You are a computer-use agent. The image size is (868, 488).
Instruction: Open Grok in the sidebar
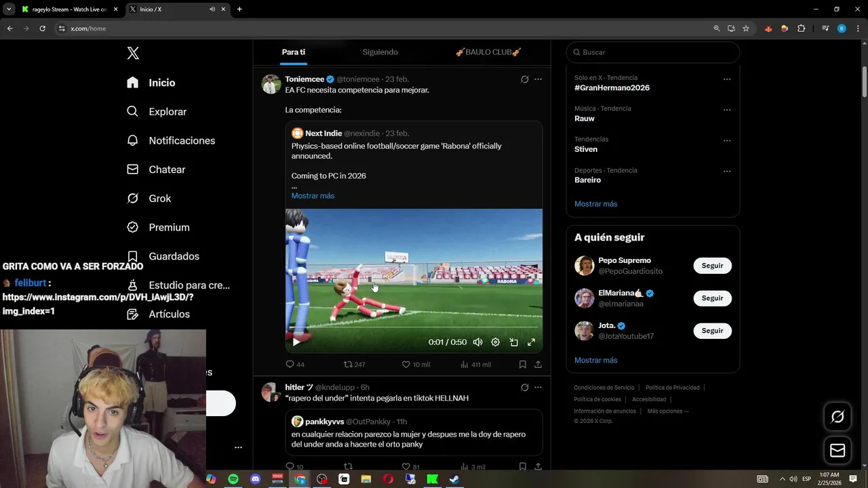(x=149, y=199)
